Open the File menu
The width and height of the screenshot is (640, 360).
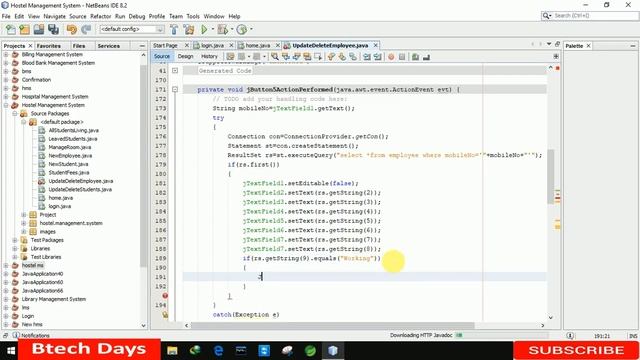(x=6, y=16)
